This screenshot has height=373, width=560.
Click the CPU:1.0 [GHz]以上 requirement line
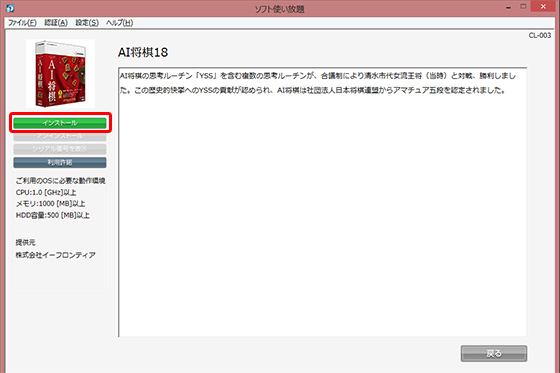(x=46, y=193)
